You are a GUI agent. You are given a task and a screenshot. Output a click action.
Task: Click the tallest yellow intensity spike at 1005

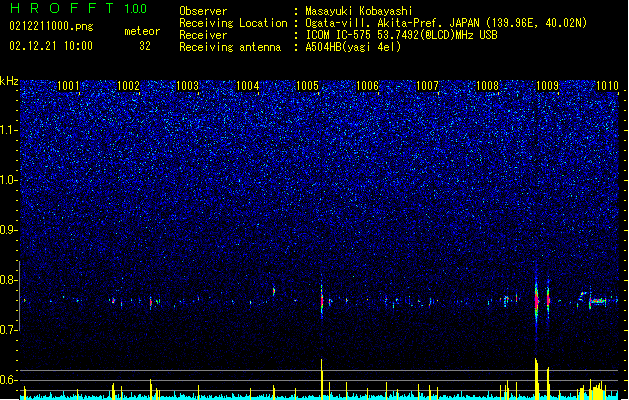(x=322, y=379)
